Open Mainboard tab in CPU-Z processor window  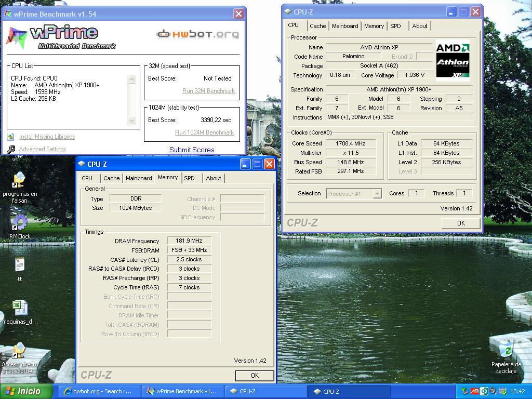(345, 26)
